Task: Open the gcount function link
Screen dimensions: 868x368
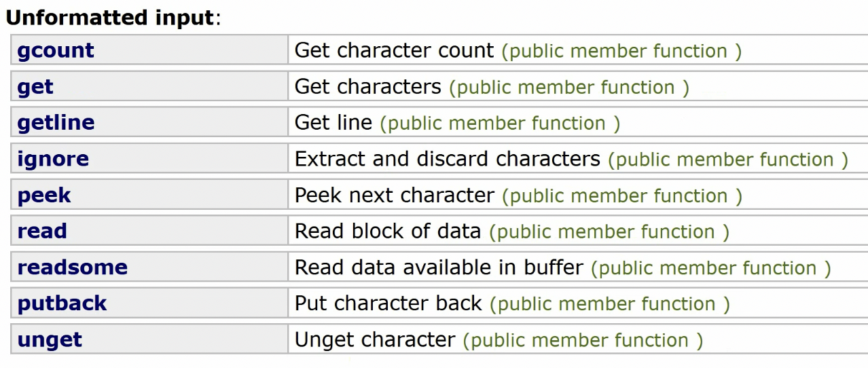Action: (x=56, y=51)
